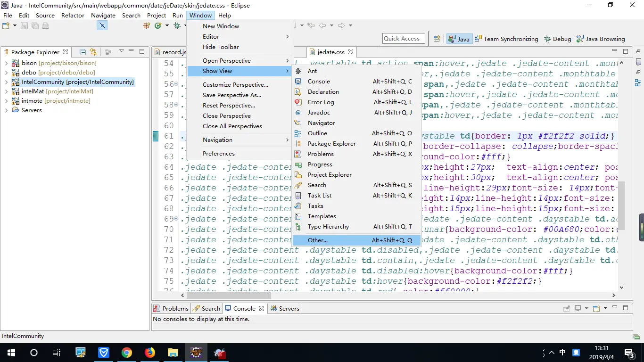Click the Print toolbar icon
The height and width of the screenshot is (362, 644).
(45, 25)
